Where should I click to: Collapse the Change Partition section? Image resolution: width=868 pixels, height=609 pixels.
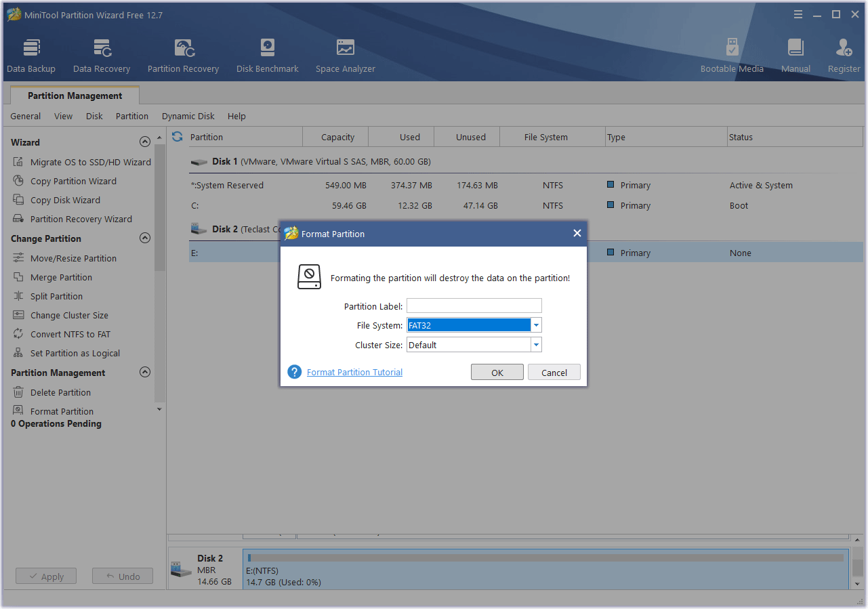(x=144, y=238)
